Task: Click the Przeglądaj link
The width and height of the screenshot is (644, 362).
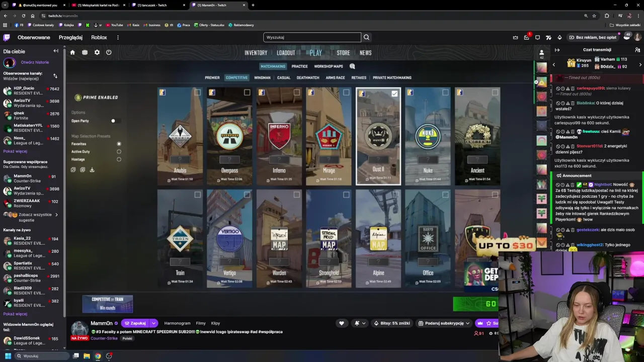Action: point(70,37)
